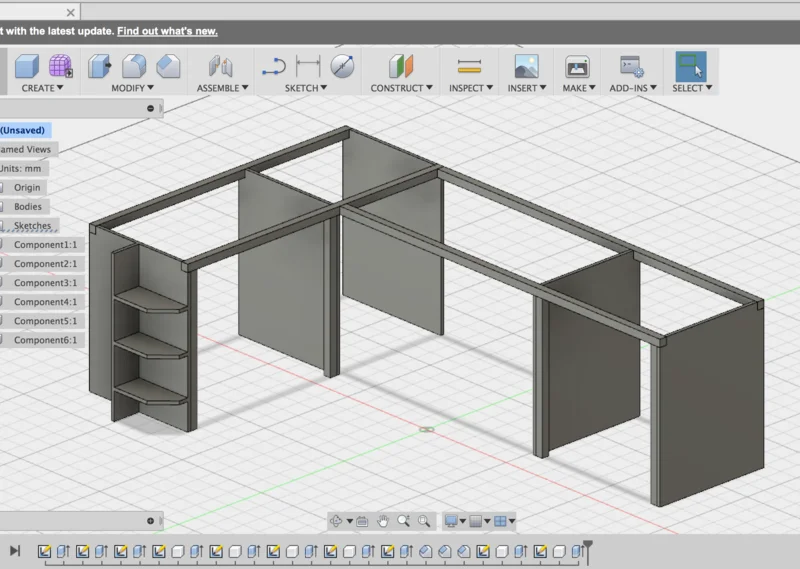Screen dimensions: 800x569
Task: Open the Orbit type dropdown arrow
Action: (350, 521)
